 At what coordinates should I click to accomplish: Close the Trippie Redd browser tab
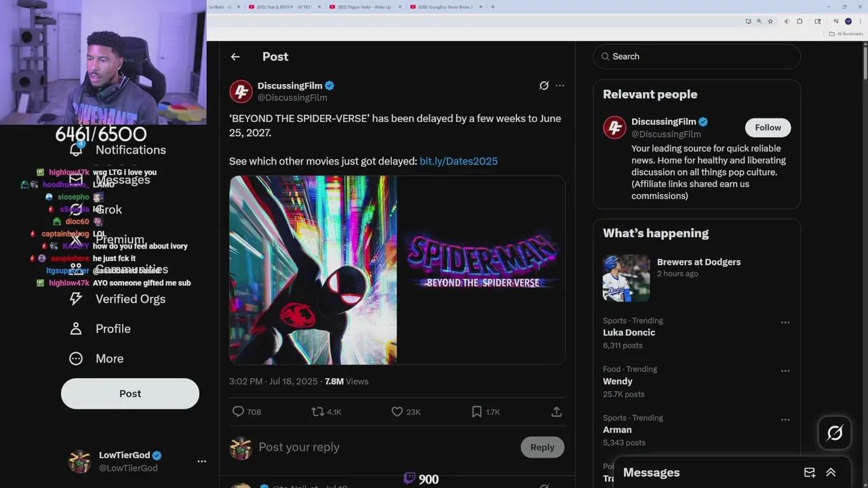coord(400,7)
